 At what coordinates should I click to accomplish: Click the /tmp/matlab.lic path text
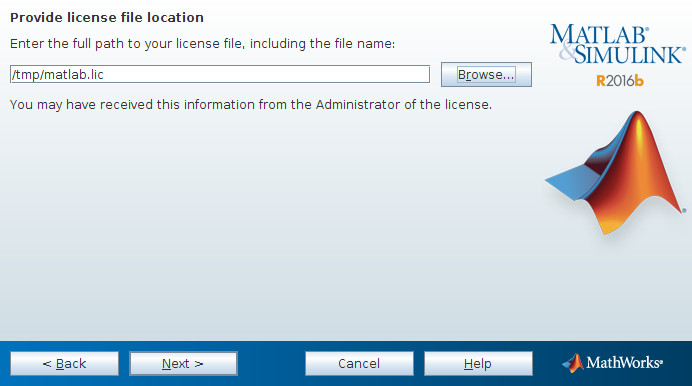tap(58, 75)
